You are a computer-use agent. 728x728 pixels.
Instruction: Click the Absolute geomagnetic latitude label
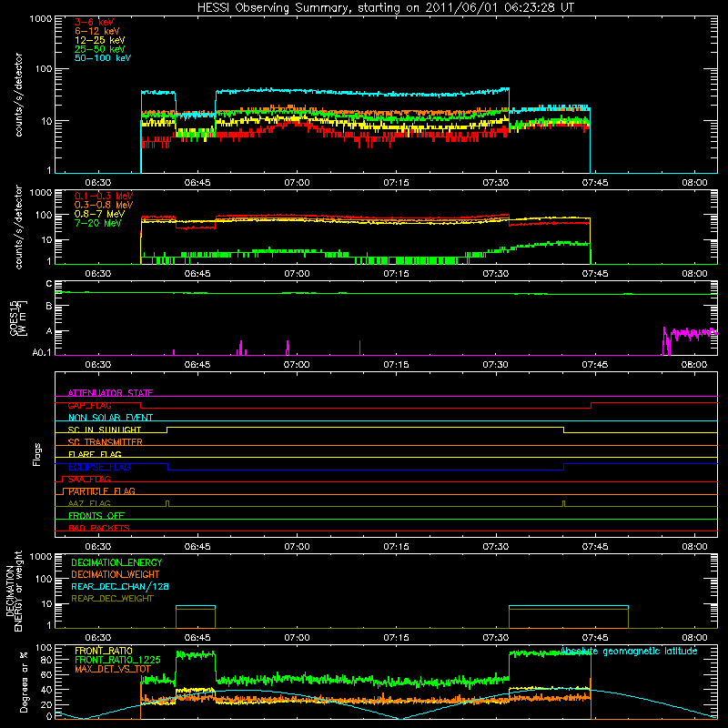click(629, 651)
